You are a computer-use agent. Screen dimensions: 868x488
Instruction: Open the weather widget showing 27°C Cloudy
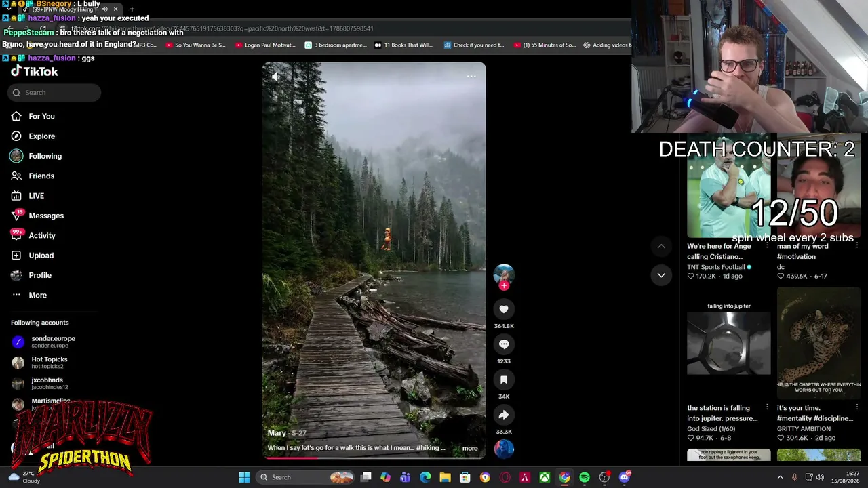(x=24, y=477)
